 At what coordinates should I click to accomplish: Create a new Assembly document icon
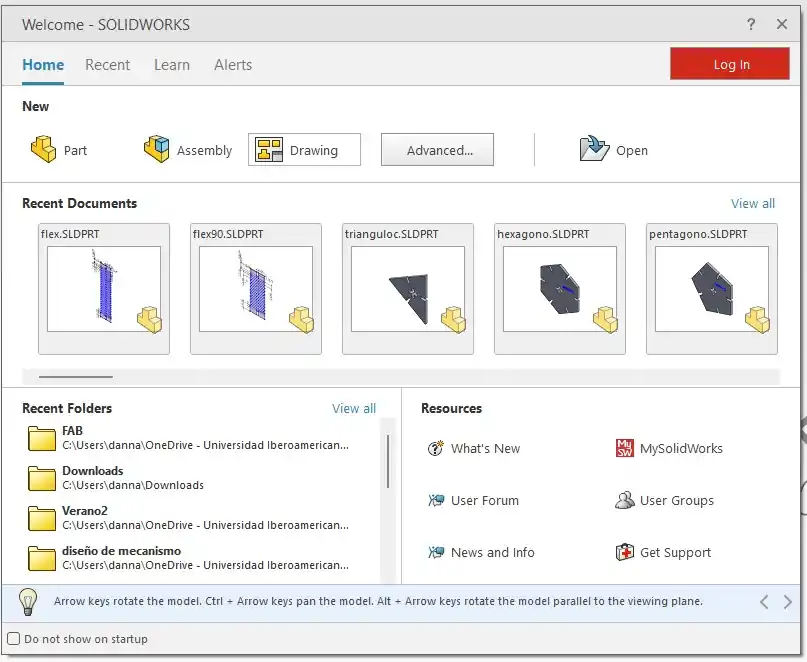pyautogui.click(x=156, y=149)
